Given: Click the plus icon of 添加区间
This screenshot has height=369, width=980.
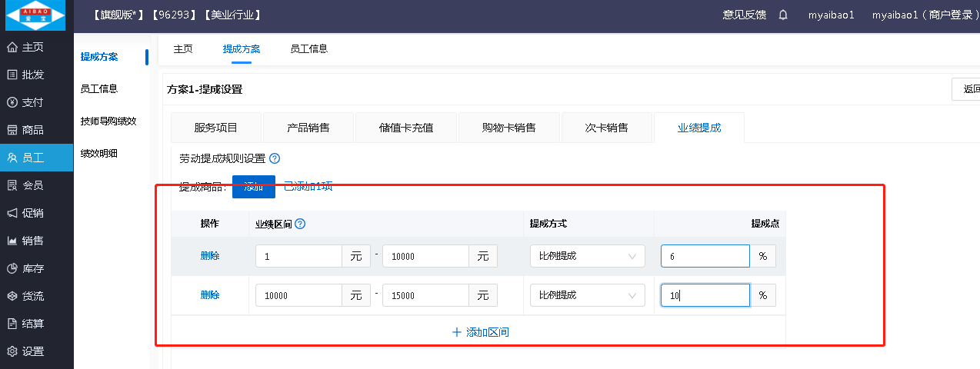Looking at the screenshot, I should (x=457, y=332).
